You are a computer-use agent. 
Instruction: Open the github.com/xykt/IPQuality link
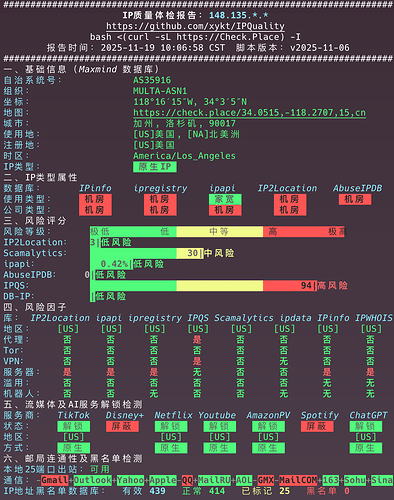pyautogui.click(x=195, y=26)
